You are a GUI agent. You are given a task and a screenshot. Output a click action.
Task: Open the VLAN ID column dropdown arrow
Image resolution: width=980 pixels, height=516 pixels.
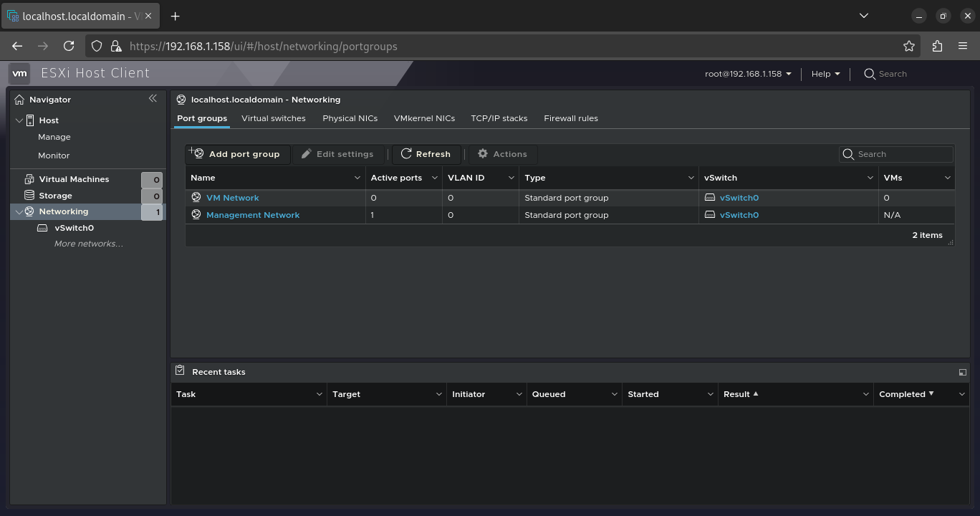511,178
